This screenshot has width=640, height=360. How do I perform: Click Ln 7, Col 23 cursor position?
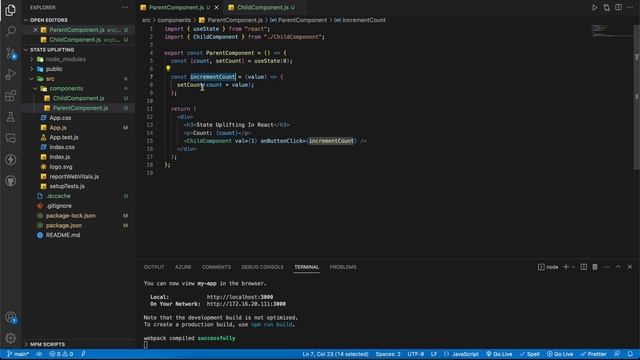[335, 354]
